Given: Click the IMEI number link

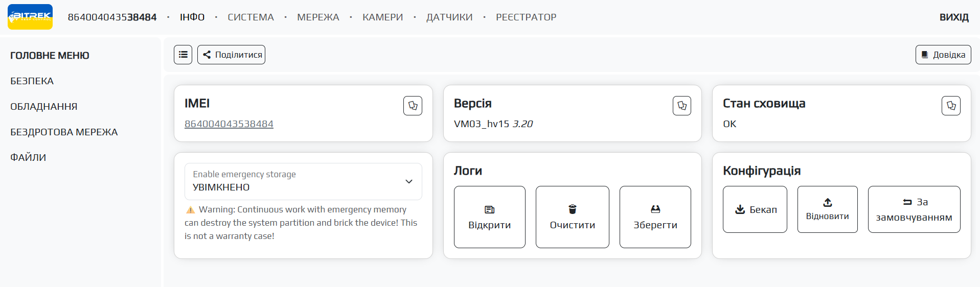Looking at the screenshot, I should pos(229,124).
